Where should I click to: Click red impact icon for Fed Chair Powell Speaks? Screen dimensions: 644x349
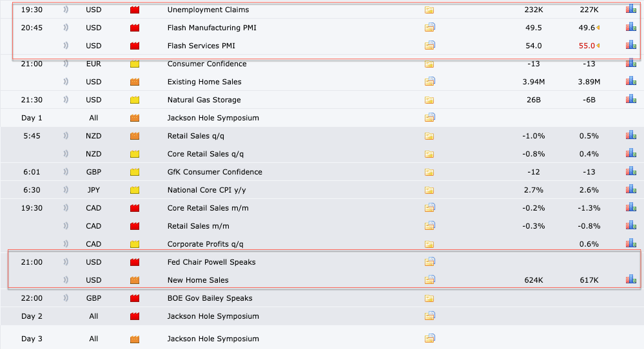point(135,262)
